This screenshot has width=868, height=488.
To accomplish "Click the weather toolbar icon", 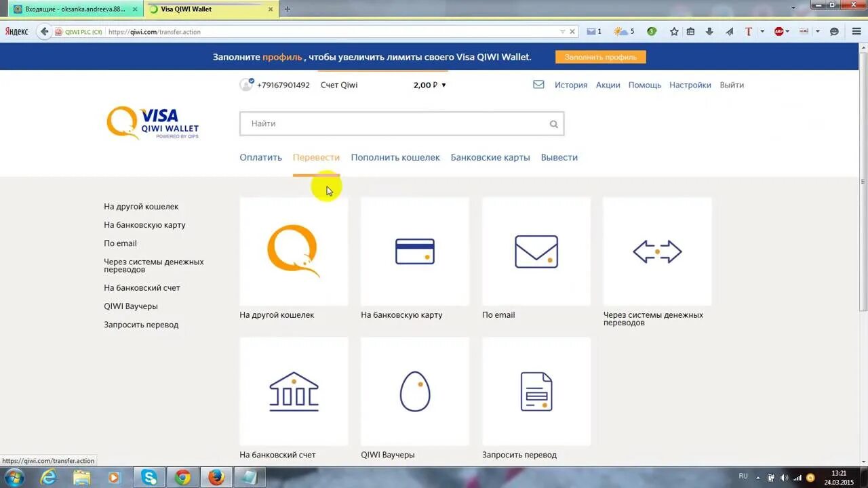I will point(624,31).
